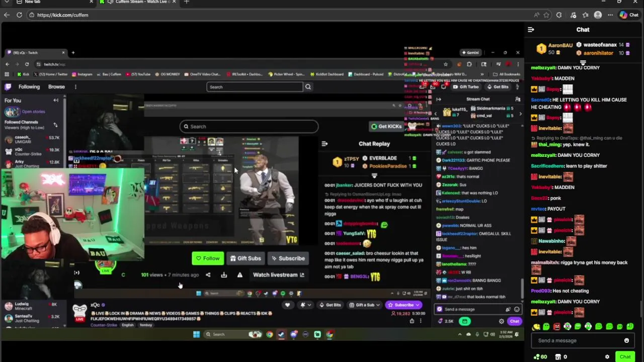Expand Windows system tray hidden icons
Viewport: 644px width, 362px height.
coord(459,334)
